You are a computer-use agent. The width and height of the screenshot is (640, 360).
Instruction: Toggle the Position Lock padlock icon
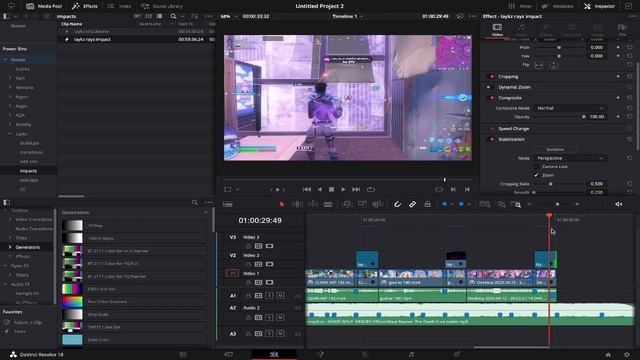[427, 204]
